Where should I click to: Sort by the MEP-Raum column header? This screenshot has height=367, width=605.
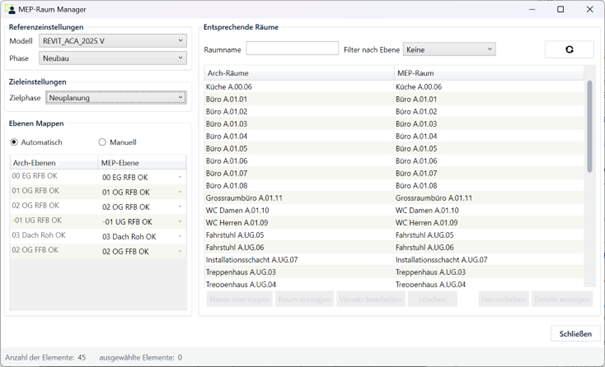click(489, 73)
